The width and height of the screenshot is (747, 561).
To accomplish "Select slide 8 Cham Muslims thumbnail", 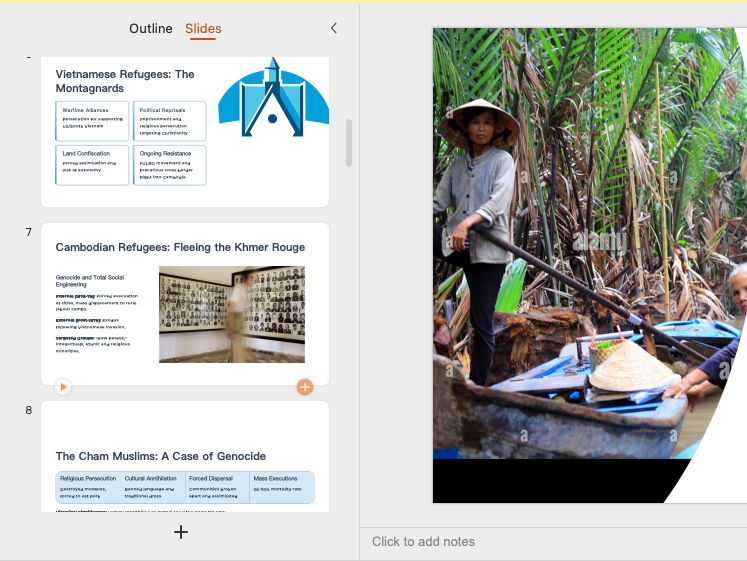I will coord(185,456).
